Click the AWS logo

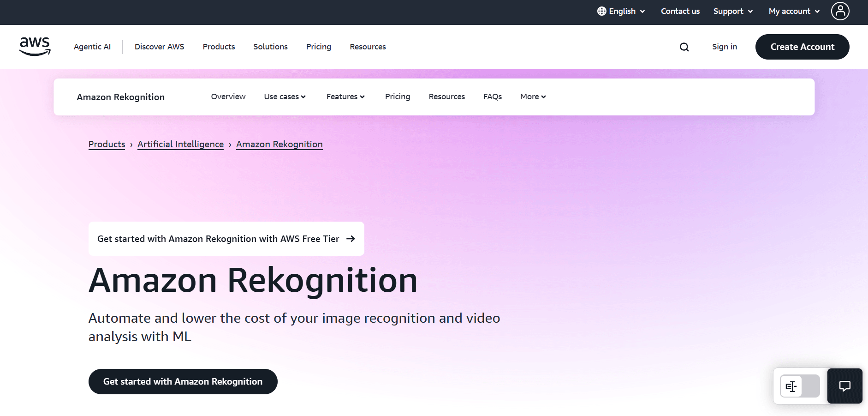(x=35, y=47)
